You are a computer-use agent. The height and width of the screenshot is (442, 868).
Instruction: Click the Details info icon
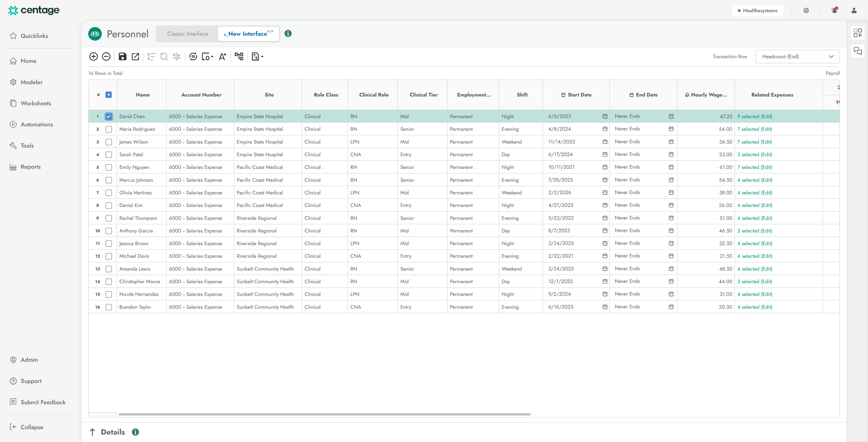coord(135,432)
